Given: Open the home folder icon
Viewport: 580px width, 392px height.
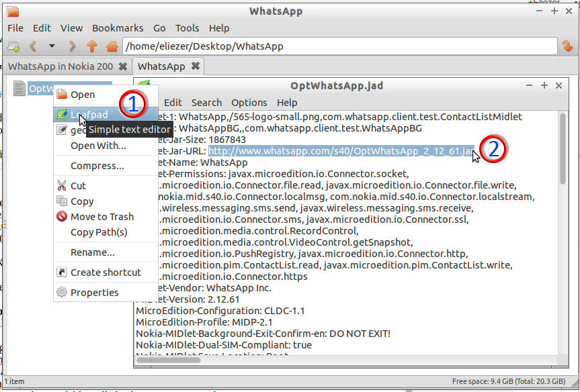Looking at the screenshot, I should 112,46.
